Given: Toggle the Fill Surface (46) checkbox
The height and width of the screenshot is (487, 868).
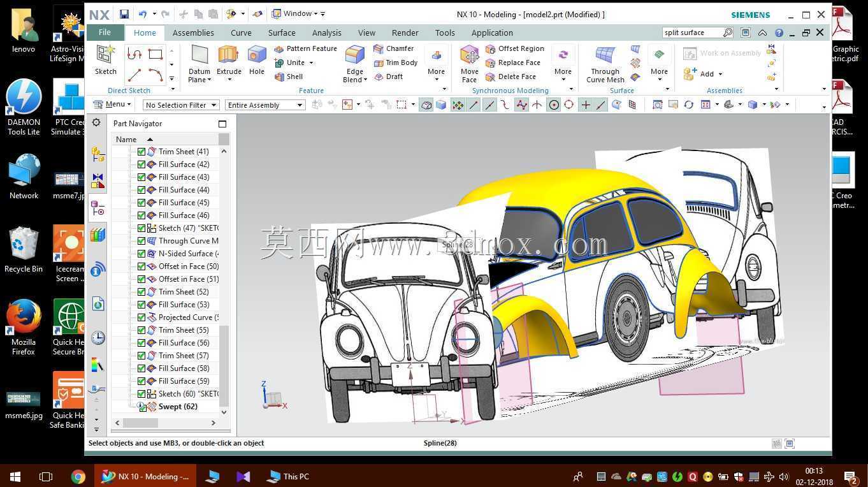Looking at the screenshot, I should [141, 215].
